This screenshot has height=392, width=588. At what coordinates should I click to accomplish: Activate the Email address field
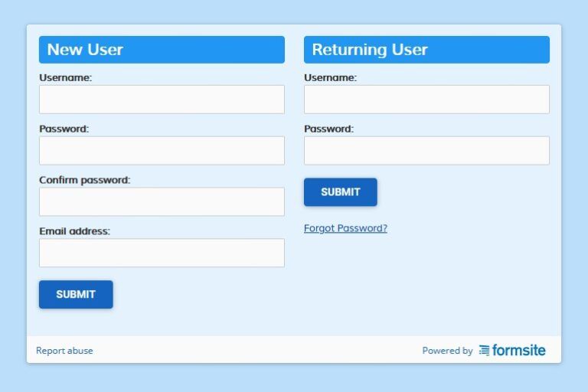point(162,253)
